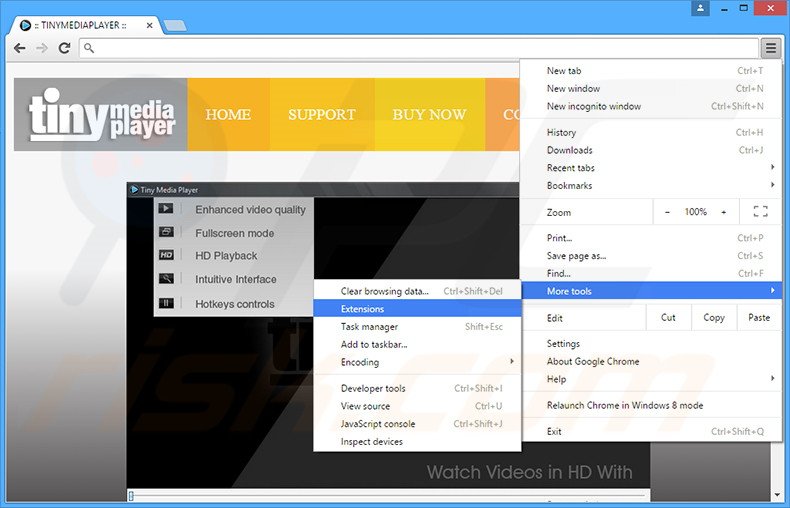The width and height of the screenshot is (790, 508).
Task: Open Settings from Chrome menu
Action: coord(651,343)
